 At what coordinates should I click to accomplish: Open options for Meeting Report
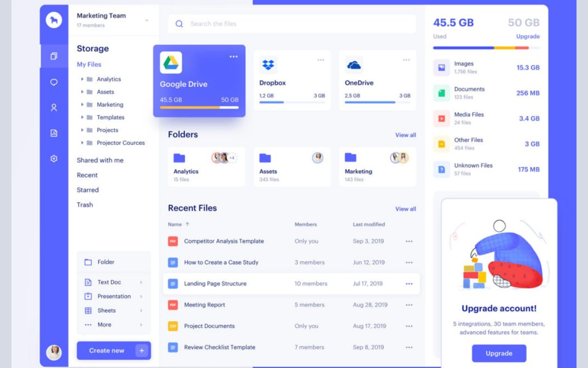pyautogui.click(x=409, y=305)
